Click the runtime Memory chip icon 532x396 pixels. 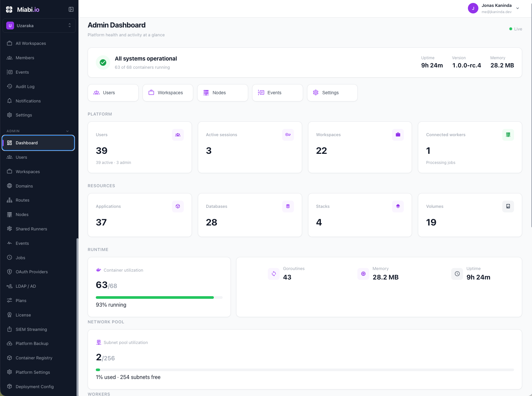click(x=363, y=274)
